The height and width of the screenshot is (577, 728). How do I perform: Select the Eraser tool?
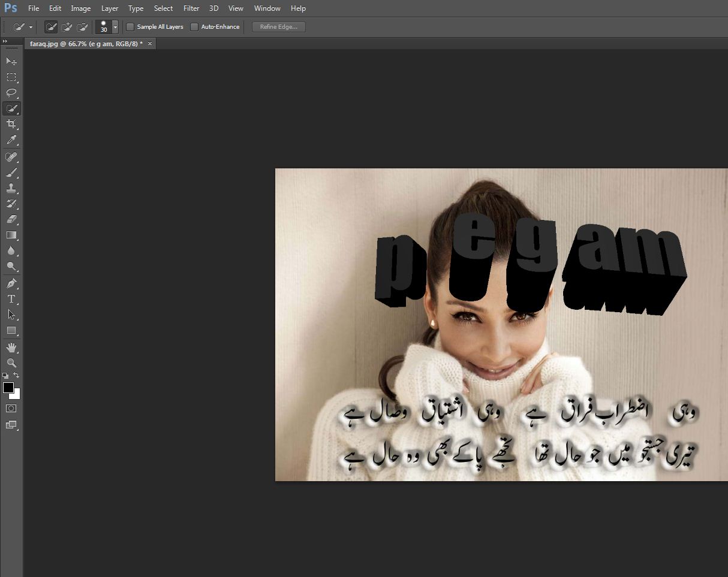coord(11,219)
